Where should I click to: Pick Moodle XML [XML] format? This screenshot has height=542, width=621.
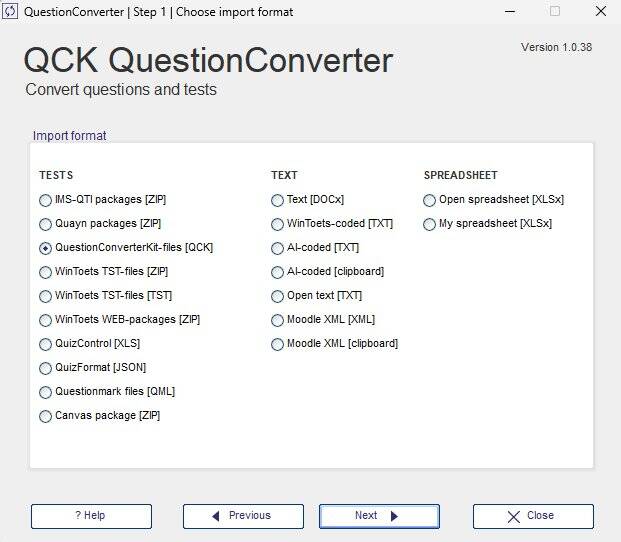[278, 320]
